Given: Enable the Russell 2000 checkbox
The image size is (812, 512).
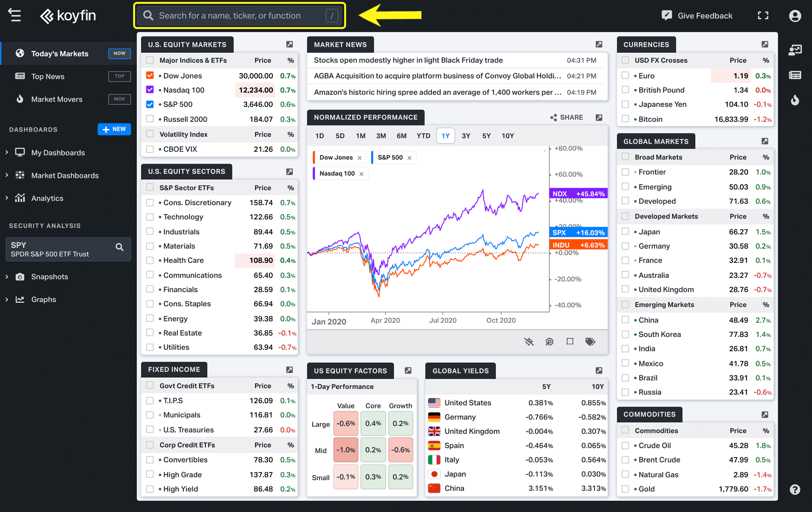Looking at the screenshot, I should coord(150,119).
